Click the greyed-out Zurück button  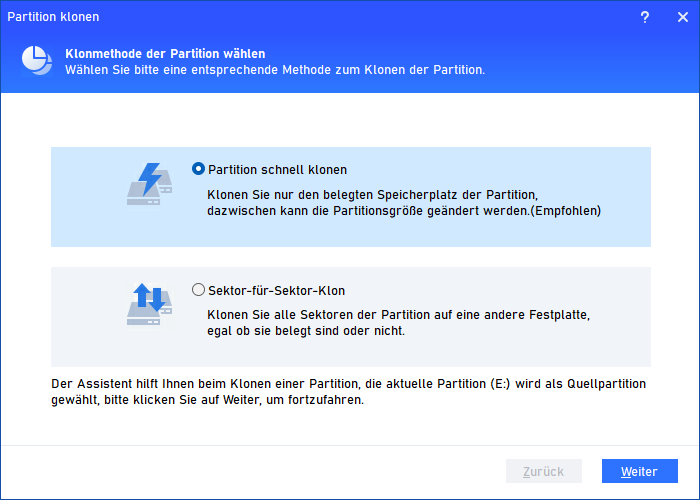click(544, 471)
